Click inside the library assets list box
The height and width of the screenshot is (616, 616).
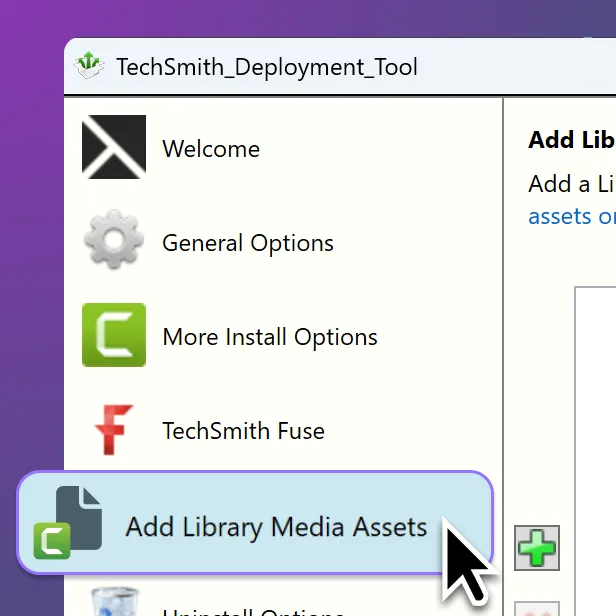point(595,451)
